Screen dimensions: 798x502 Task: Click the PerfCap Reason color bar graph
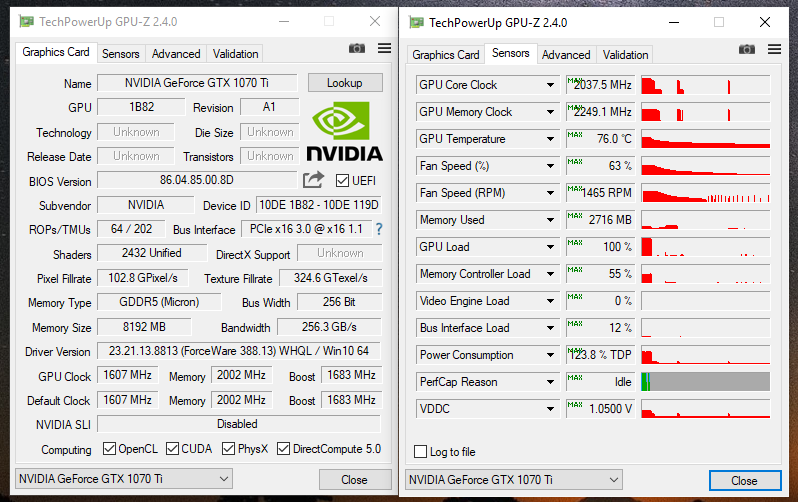coord(705,381)
